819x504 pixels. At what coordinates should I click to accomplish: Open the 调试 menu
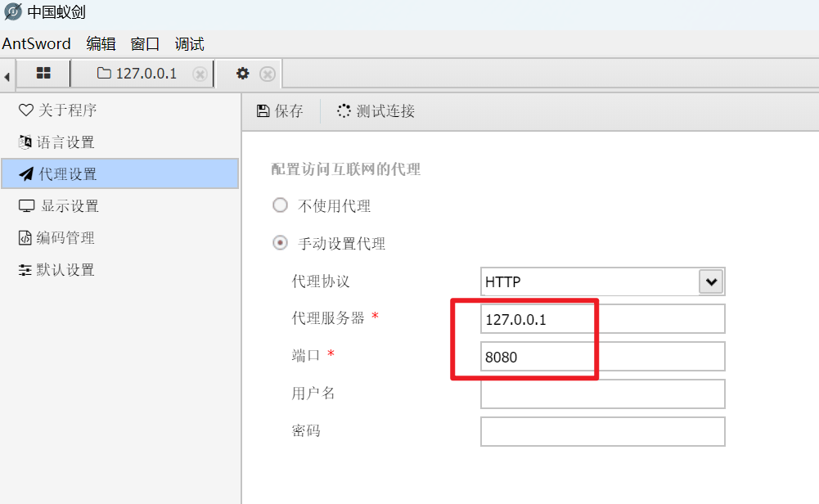pos(189,44)
